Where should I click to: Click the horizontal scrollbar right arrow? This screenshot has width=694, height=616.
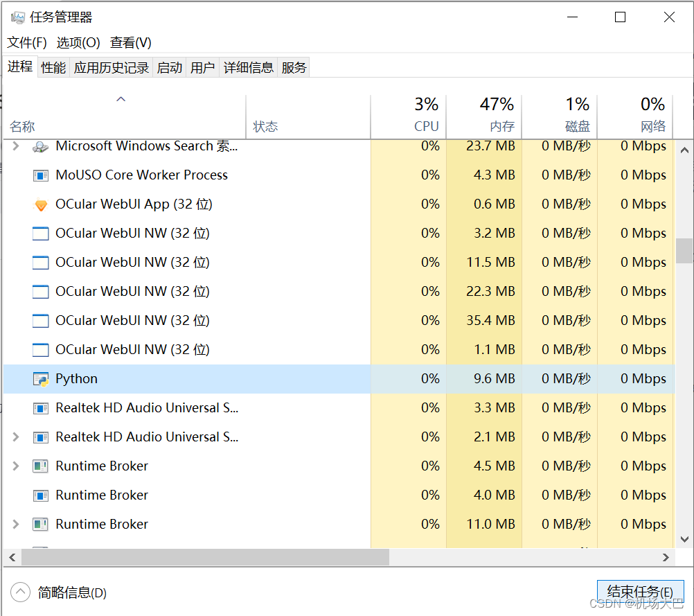pyautogui.click(x=666, y=557)
